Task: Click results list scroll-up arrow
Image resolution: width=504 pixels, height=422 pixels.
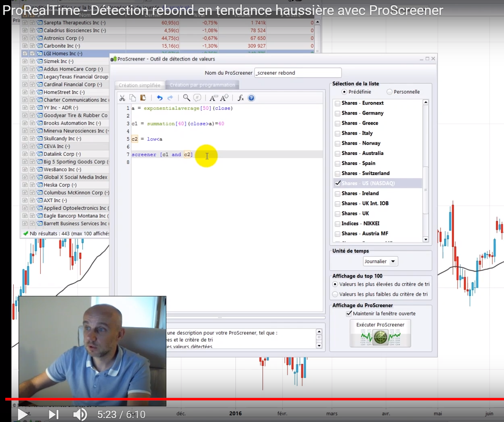Action: (x=317, y=22)
